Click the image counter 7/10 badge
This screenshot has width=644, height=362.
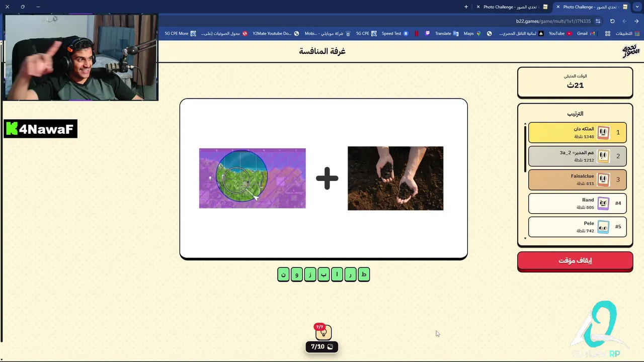coord(322,346)
